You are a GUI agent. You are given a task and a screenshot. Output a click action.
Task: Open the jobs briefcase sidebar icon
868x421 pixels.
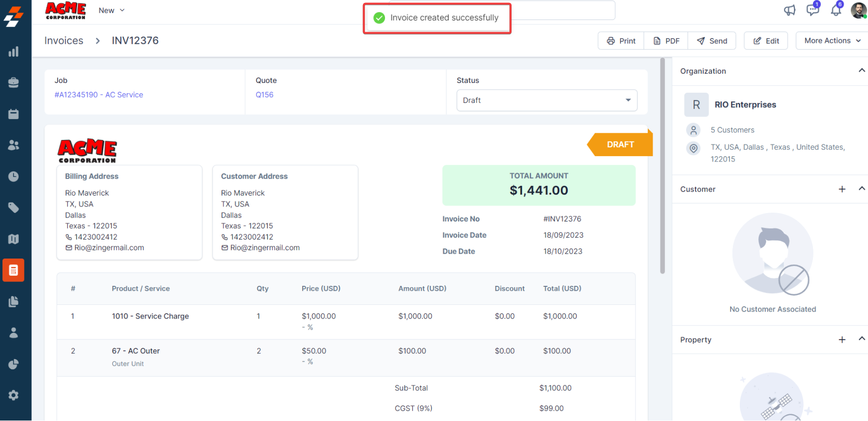14,83
